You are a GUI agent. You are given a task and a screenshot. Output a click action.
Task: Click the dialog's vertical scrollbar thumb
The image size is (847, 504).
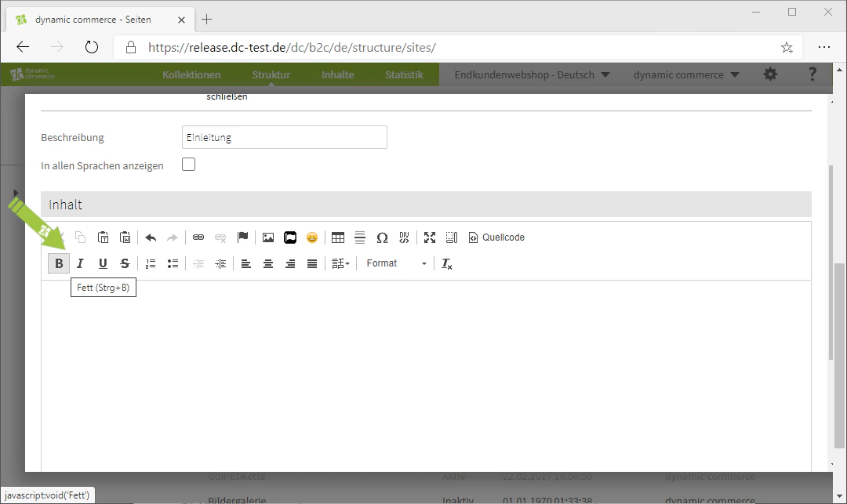831,263
